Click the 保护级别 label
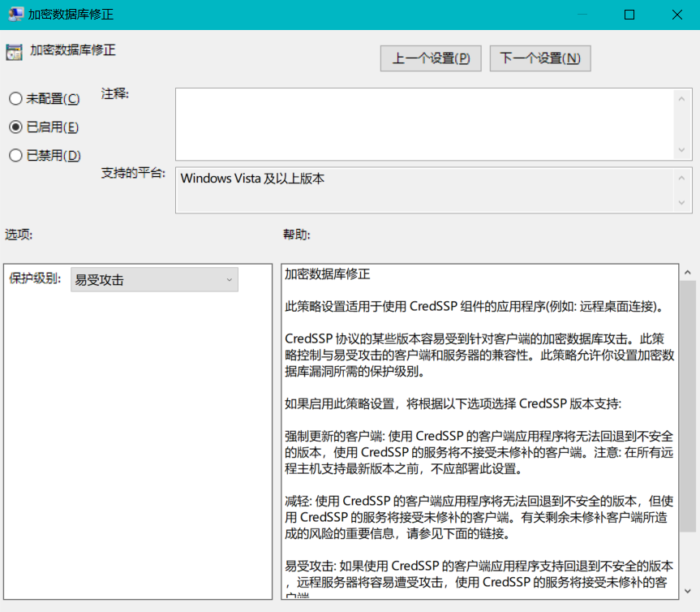 (x=35, y=278)
